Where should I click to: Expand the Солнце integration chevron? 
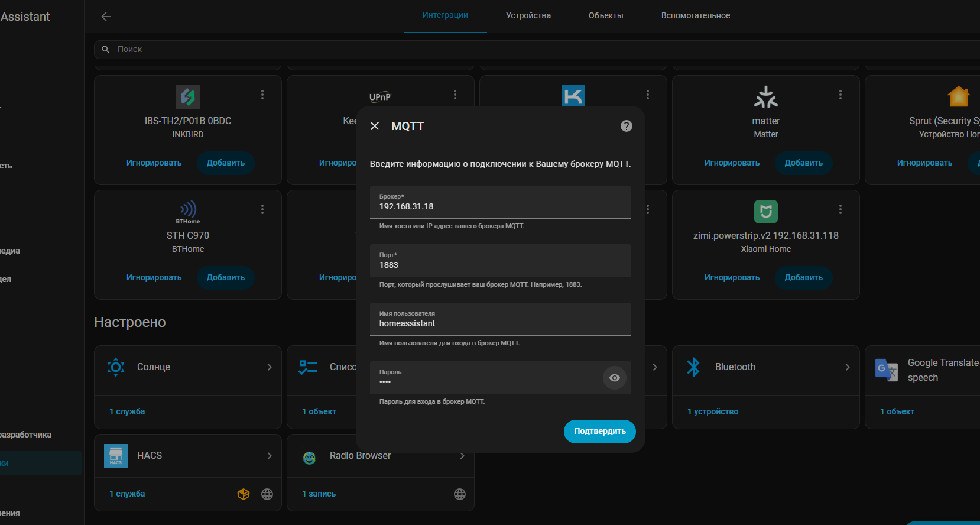[x=270, y=367]
